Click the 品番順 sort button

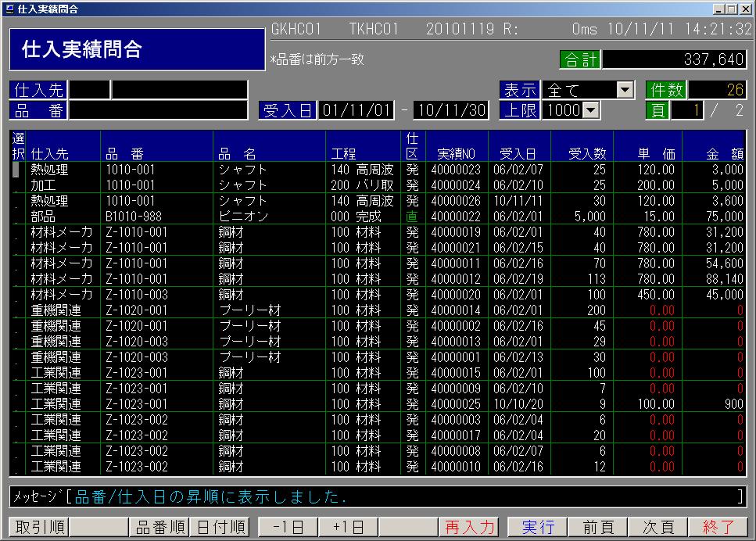159,526
